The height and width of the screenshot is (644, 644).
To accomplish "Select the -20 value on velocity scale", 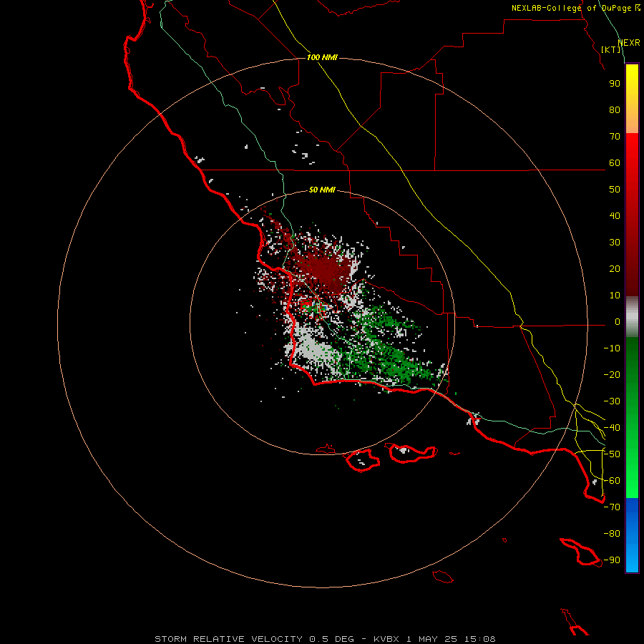I will (x=612, y=375).
